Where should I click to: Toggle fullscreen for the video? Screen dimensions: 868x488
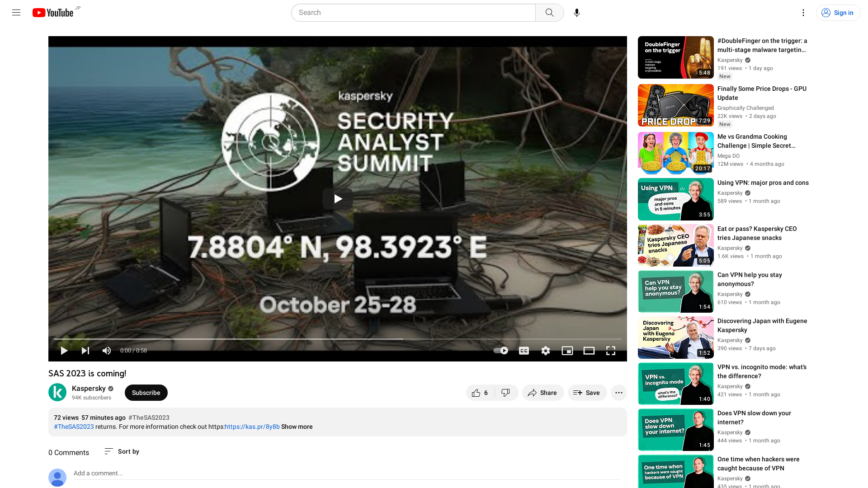[x=610, y=350]
